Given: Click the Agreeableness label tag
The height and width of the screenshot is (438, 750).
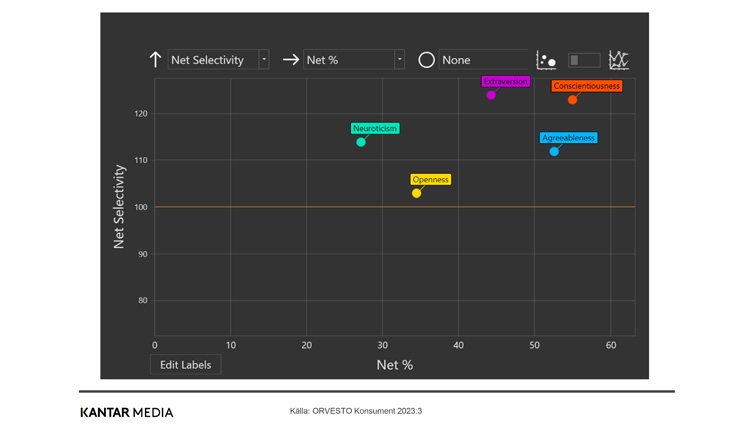Looking at the screenshot, I should tap(568, 138).
